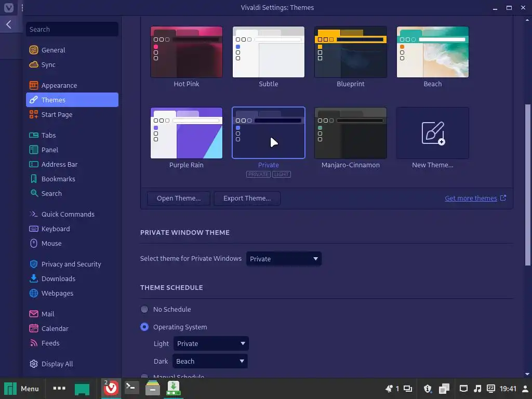
Task: Click the music note tray icon
Action: [477, 389]
